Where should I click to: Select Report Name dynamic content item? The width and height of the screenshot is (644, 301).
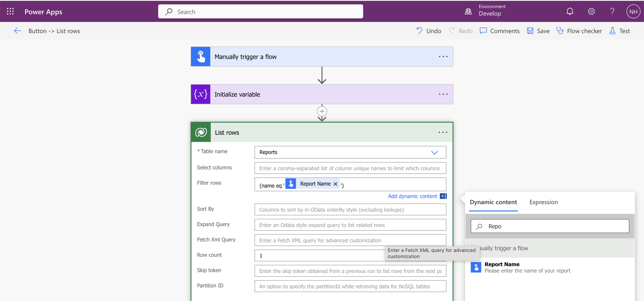pos(550,267)
